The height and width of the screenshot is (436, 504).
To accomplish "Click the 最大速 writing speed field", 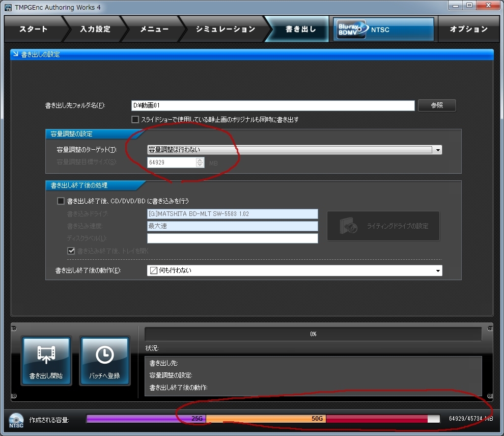I will coord(232,226).
